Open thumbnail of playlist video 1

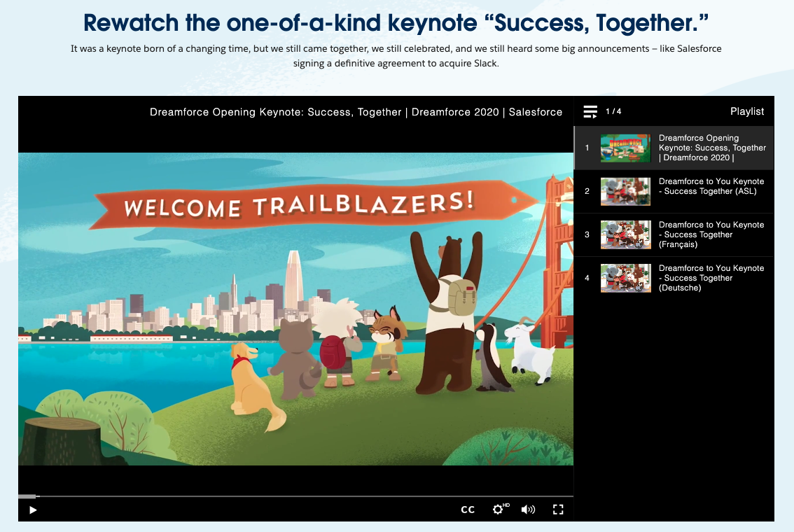pos(625,148)
